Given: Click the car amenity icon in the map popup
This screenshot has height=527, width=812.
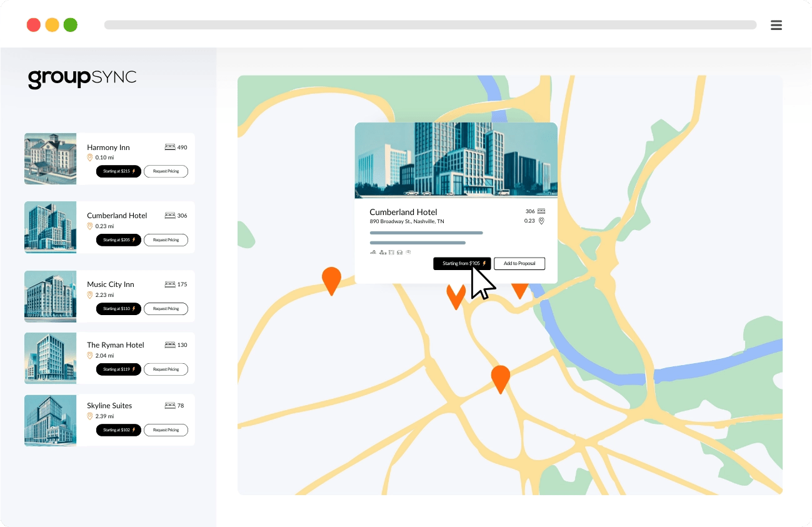Looking at the screenshot, I should 399,253.
